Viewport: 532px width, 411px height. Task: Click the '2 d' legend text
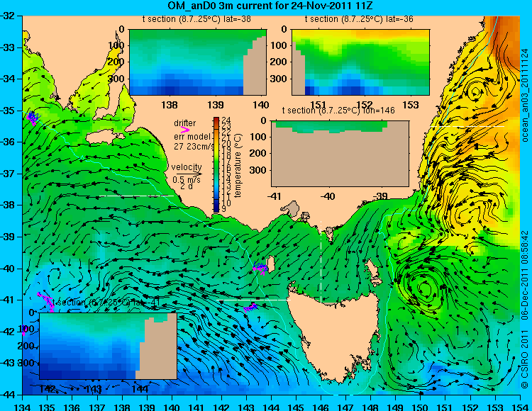click(x=186, y=186)
